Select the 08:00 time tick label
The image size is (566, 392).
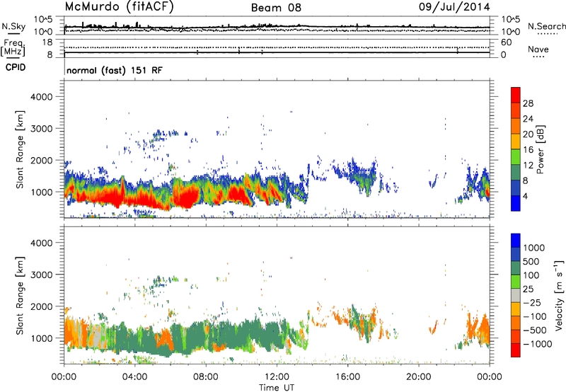(x=206, y=377)
